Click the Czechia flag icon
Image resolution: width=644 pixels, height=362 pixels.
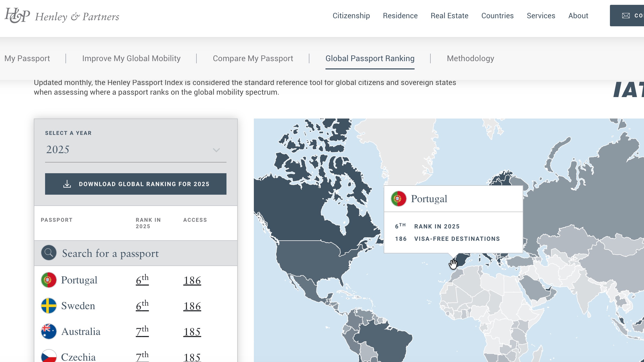coord(49,356)
